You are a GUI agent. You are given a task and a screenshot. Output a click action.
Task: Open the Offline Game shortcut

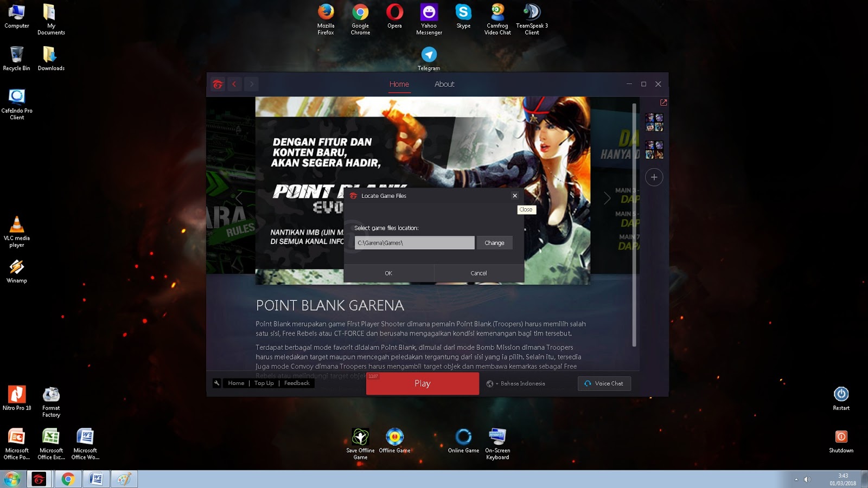[x=394, y=440]
